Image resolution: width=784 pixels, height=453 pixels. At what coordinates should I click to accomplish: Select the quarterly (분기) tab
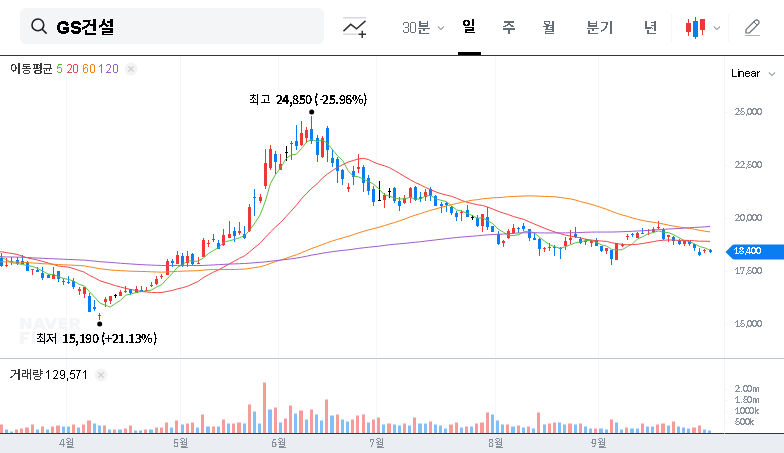point(599,27)
